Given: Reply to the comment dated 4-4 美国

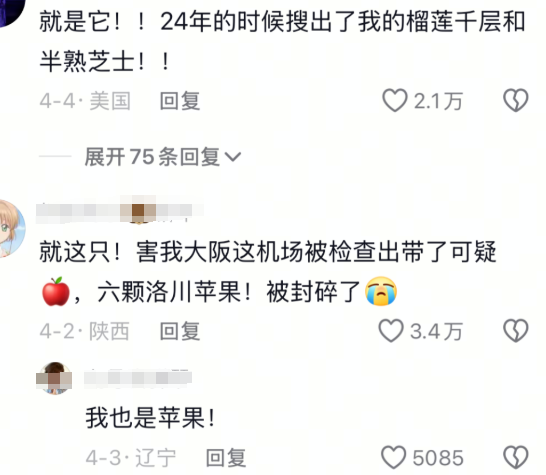Looking at the screenshot, I should click(x=180, y=101).
